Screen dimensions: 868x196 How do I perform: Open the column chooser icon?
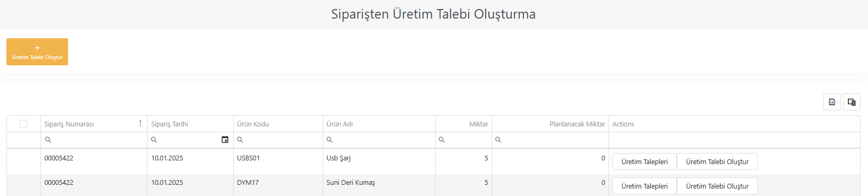(851, 102)
